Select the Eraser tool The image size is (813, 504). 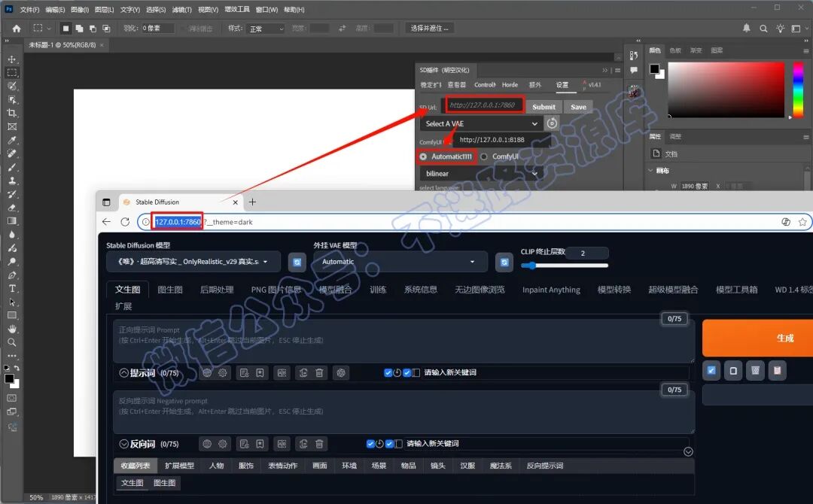[x=12, y=208]
